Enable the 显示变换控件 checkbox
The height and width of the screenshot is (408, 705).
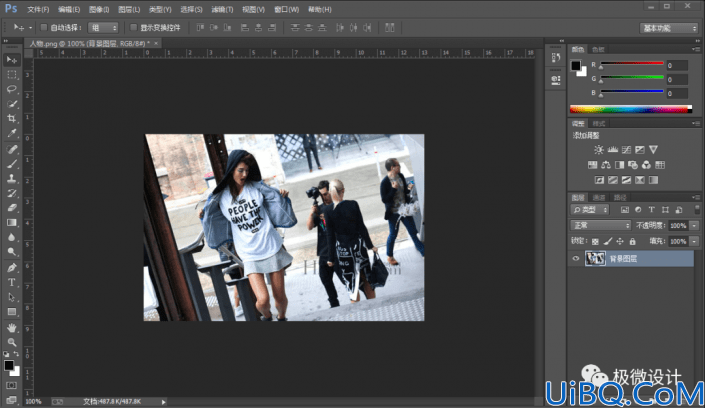(134, 27)
